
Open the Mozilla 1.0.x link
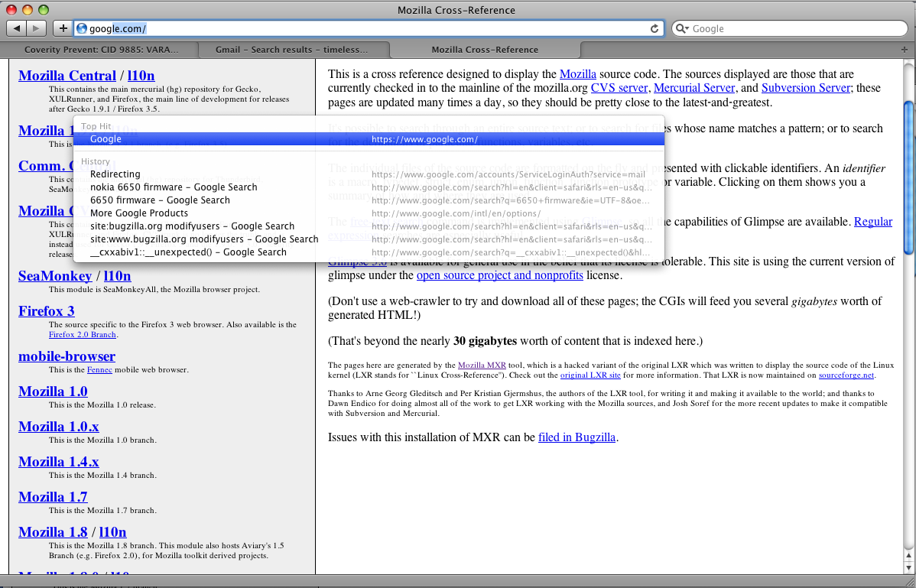coord(58,427)
